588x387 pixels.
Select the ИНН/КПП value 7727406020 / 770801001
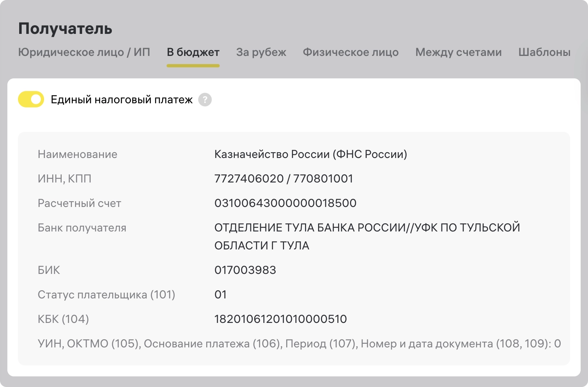coord(283,179)
